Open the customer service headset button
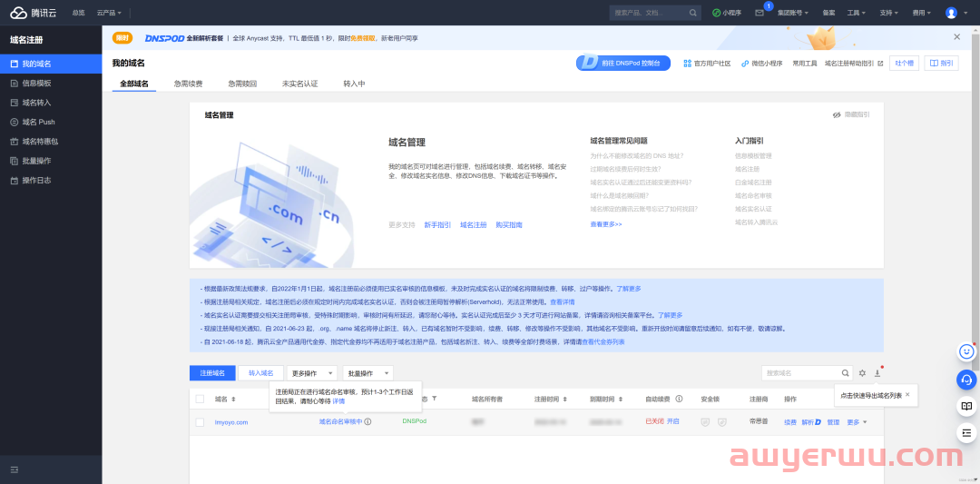Viewport: 980px width, 484px height. click(967, 379)
